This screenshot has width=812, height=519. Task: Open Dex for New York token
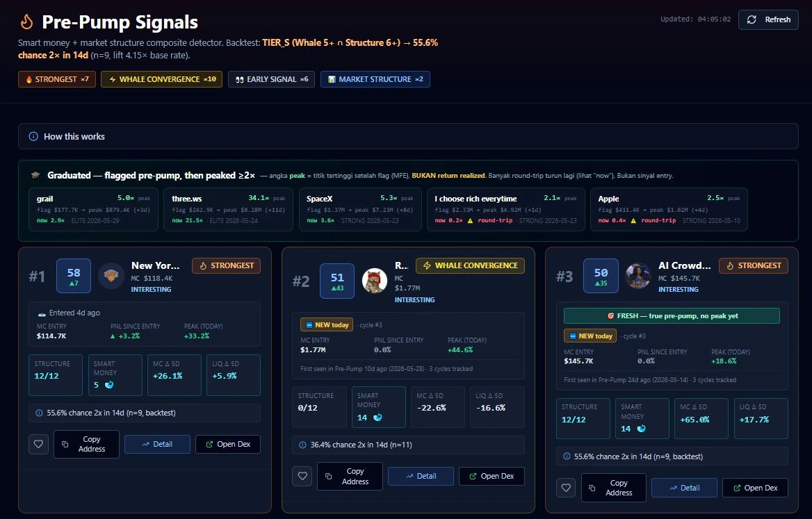(x=228, y=444)
